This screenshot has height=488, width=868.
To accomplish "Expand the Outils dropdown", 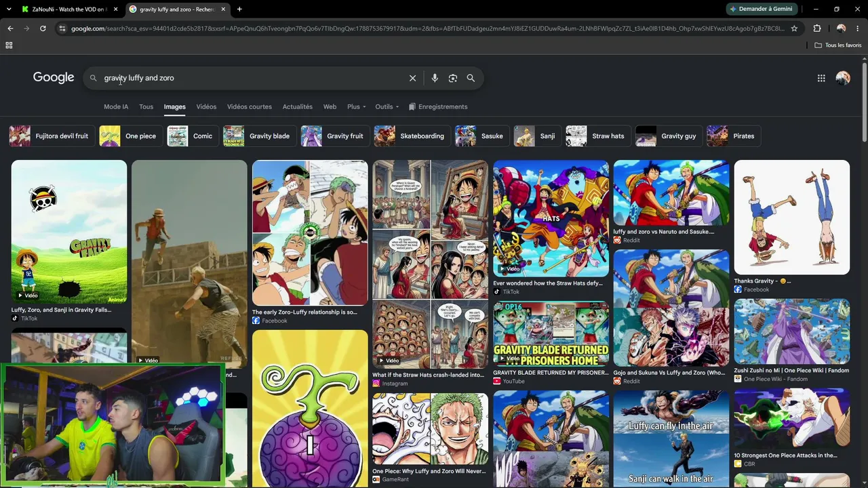I will click(x=387, y=106).
